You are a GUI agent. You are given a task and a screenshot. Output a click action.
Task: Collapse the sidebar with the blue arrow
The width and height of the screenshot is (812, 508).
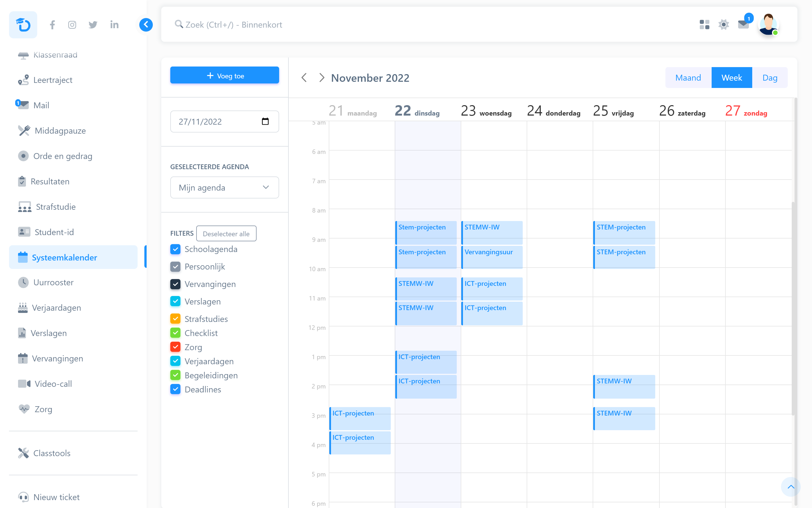click(146, 25)
